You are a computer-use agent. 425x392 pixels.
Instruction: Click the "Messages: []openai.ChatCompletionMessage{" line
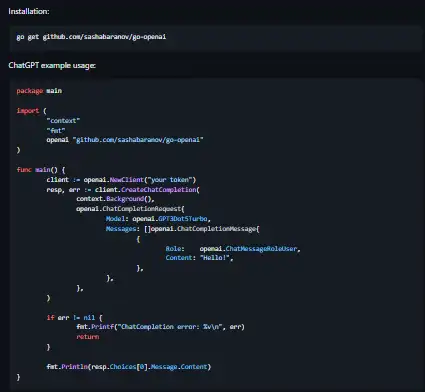(183, 229)
